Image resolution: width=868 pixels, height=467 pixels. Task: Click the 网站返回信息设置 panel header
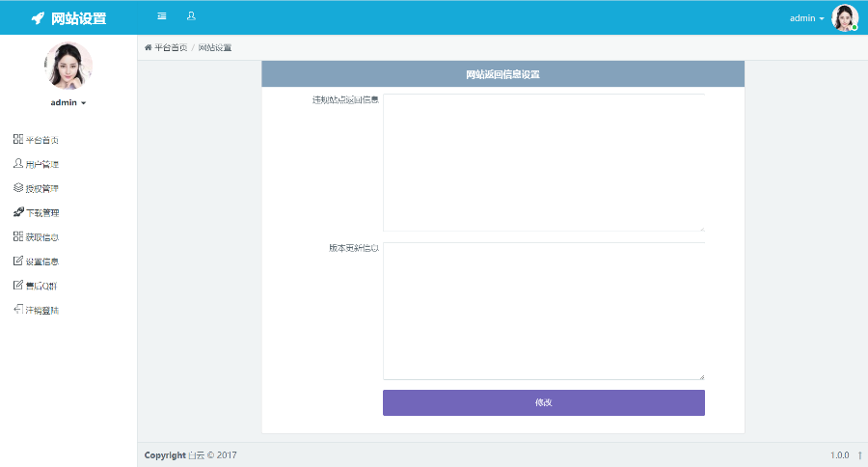(502, 74)
